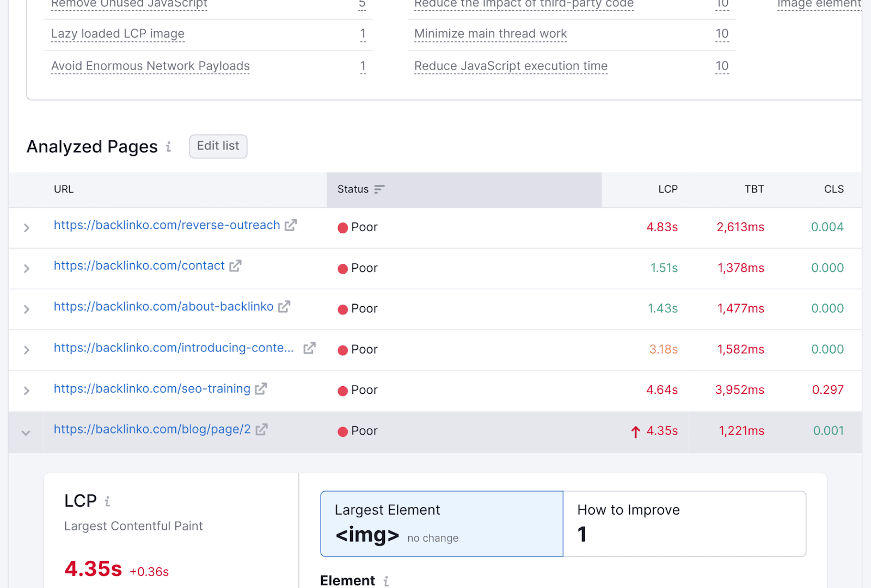Click the 1,378ms TBT value

pos(741,268)
